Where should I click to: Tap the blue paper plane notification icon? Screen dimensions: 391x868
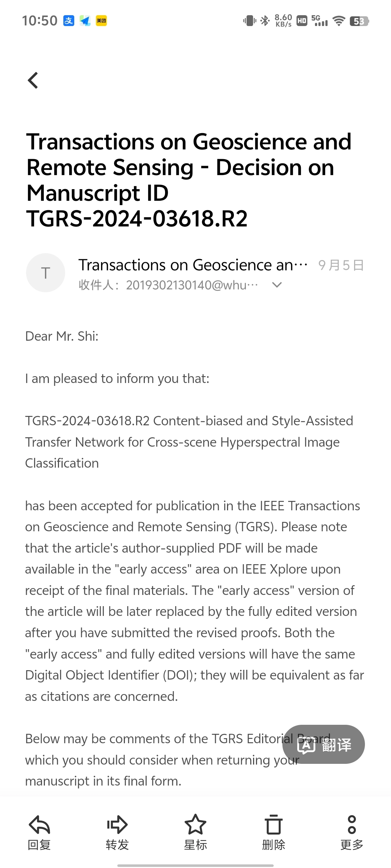point(85,21)
